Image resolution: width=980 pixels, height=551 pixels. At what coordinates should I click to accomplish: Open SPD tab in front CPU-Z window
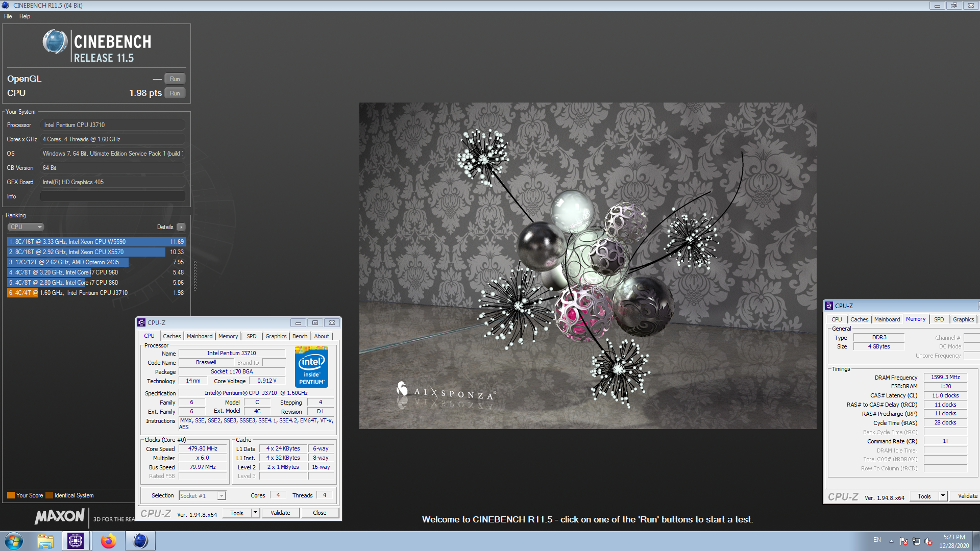click(x=252, y=336)
